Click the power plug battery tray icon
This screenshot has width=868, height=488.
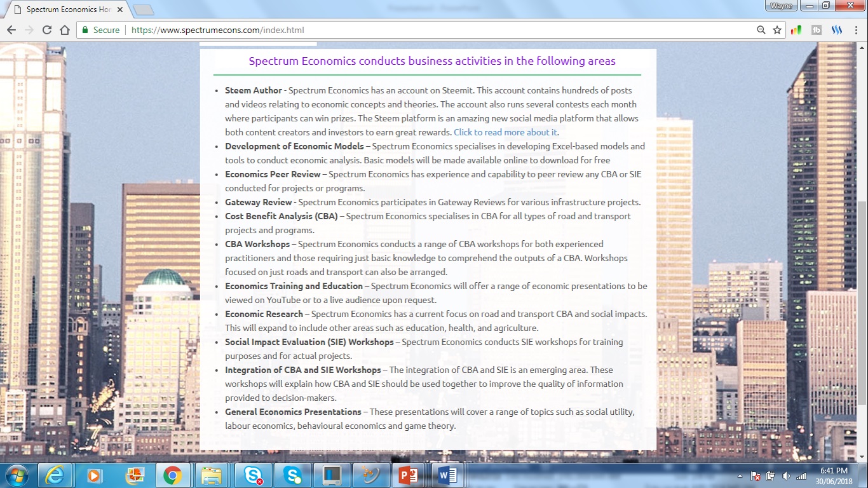pos(771,476)
